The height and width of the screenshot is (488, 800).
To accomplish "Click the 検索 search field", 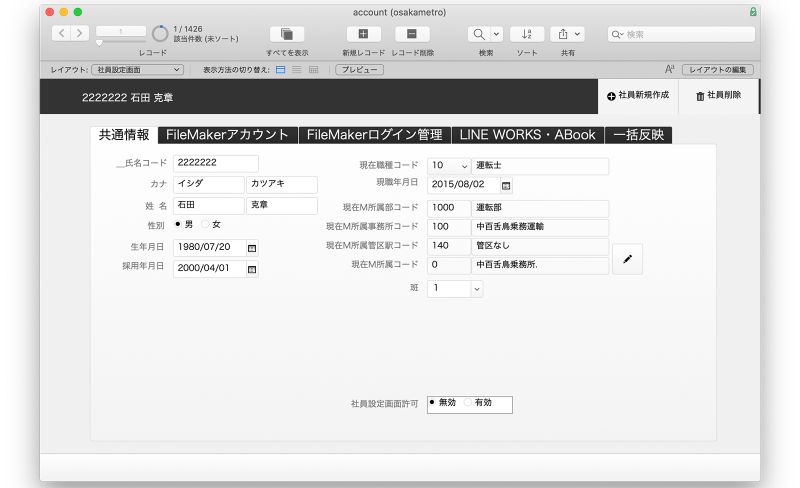I will [x=681, y=34].
